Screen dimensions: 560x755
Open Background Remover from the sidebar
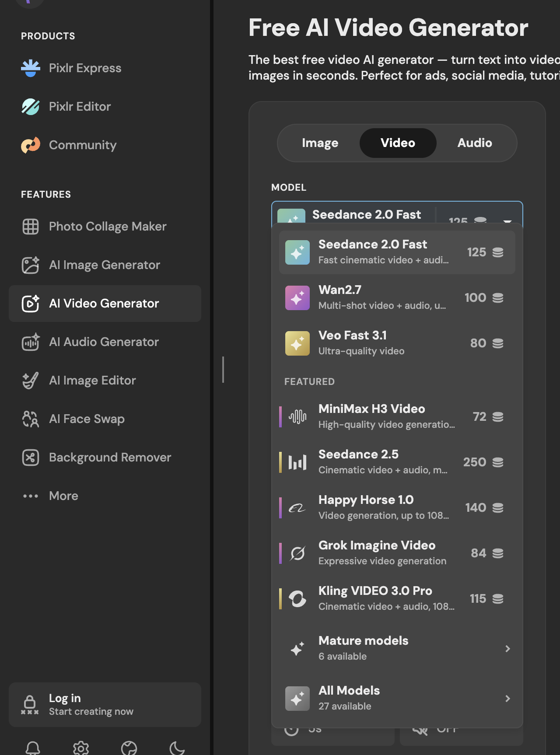click(105, 458)
